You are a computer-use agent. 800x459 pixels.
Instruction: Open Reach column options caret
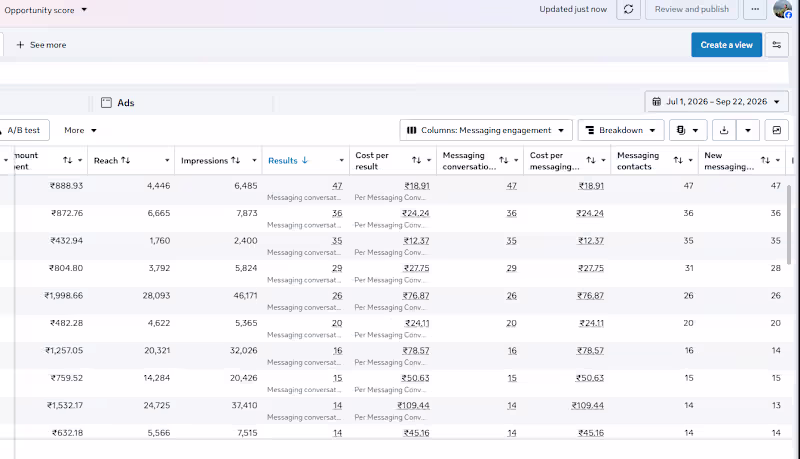167,160
